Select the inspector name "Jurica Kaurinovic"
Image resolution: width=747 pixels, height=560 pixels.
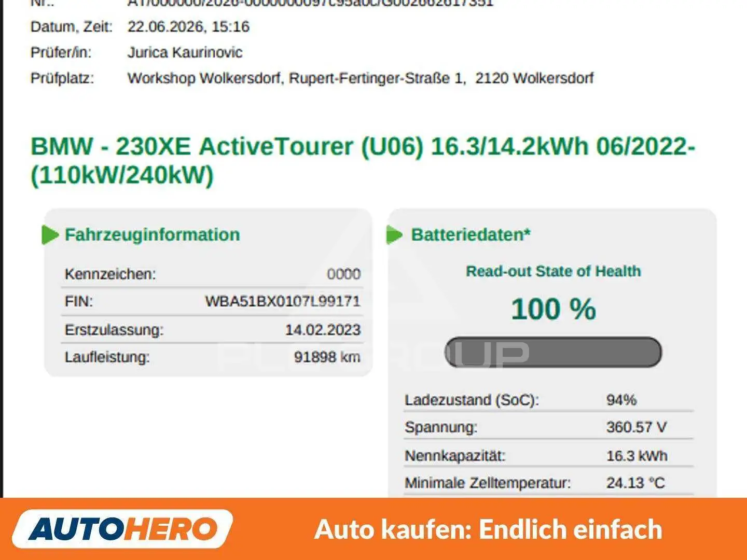pyautogui.click(x=185, y=52)
